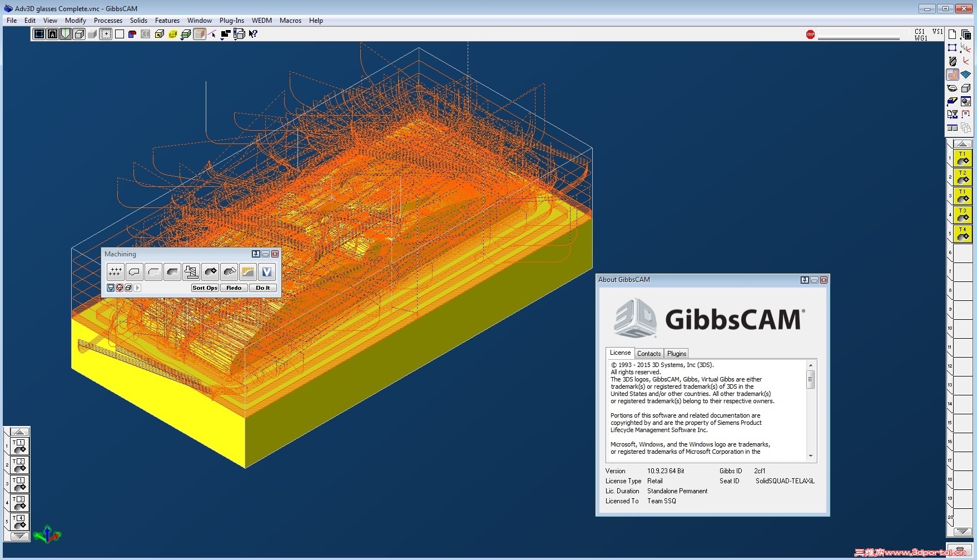Click the Do It button

[263, 288]
